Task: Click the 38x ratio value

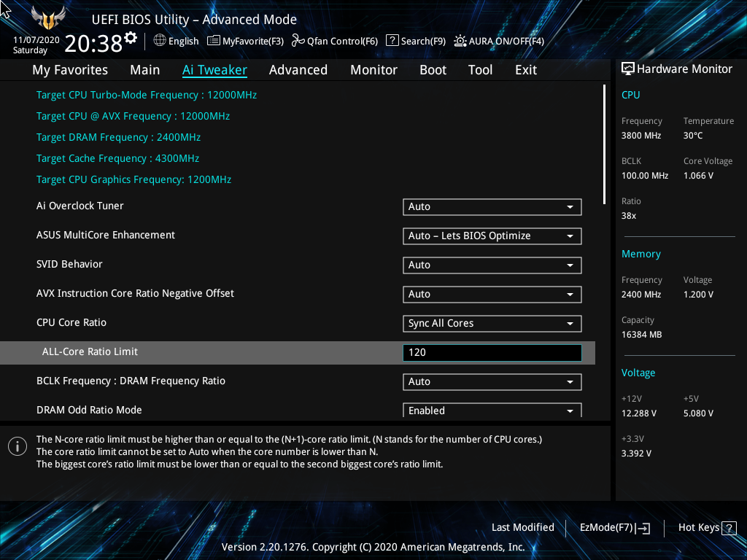Action: pyautogui.click(x=629, y=216)
